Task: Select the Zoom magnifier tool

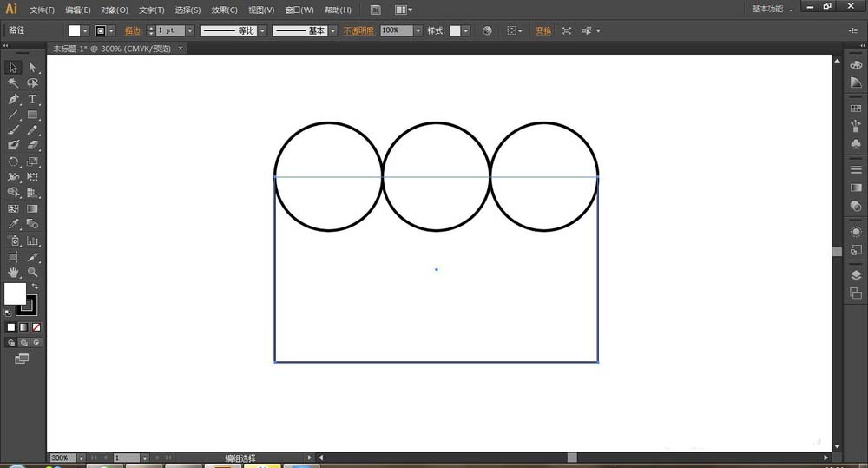Action: click(x=33, y=272)
